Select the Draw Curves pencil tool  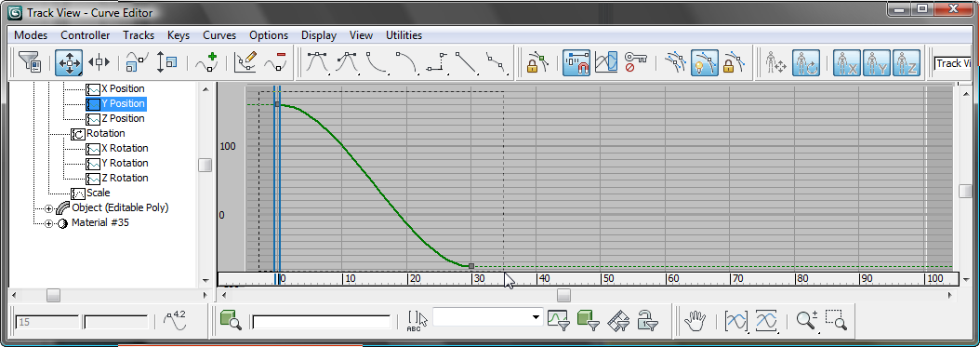[x=245, y=62]
